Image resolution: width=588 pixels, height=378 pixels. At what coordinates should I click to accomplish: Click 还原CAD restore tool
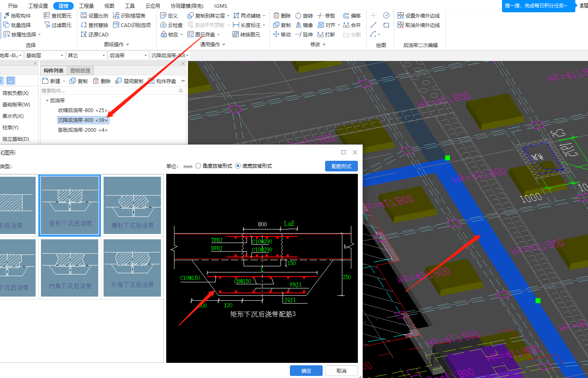coord(95,34)
